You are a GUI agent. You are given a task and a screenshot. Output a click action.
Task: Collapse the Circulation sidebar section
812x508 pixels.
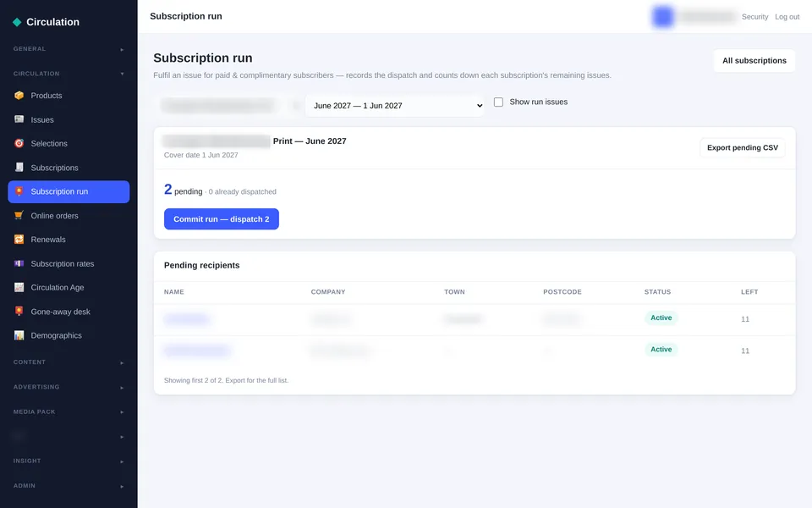coord(69,74)
